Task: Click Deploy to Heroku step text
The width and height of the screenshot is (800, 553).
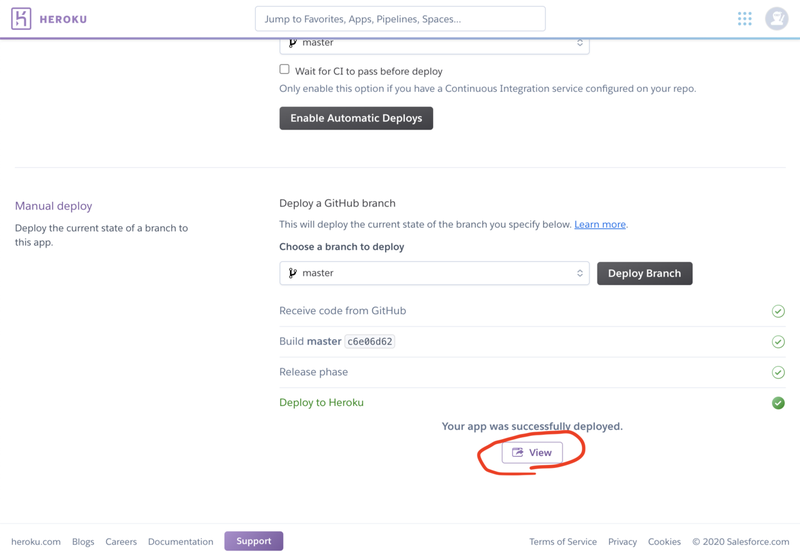Action: click(x=321, y=403)
